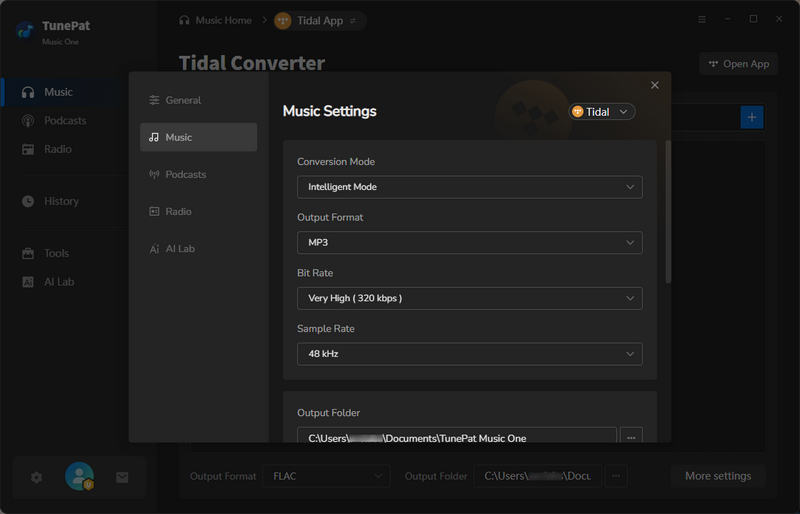Open the hamburger menu in title bar
This screenshot has height=514, width=800.
(x=702, y=19)
